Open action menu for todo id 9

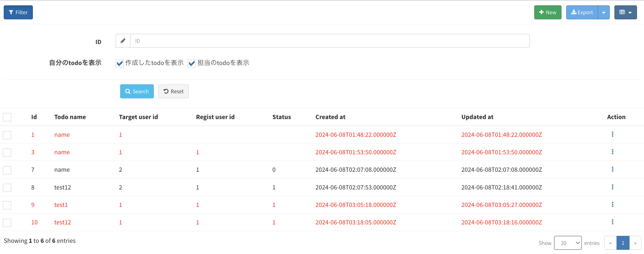[x=612, y=205]
